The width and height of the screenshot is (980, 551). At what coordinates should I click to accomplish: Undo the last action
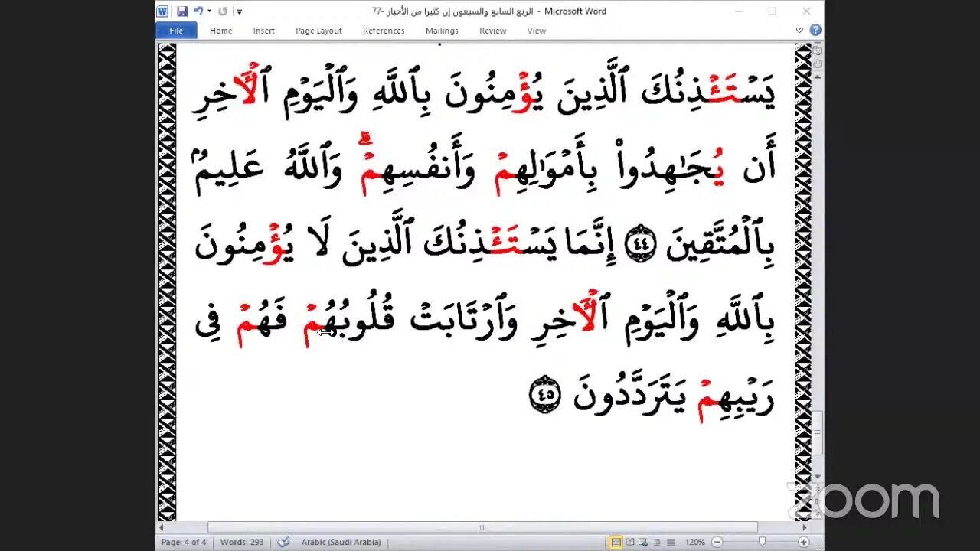click(198, 11)
